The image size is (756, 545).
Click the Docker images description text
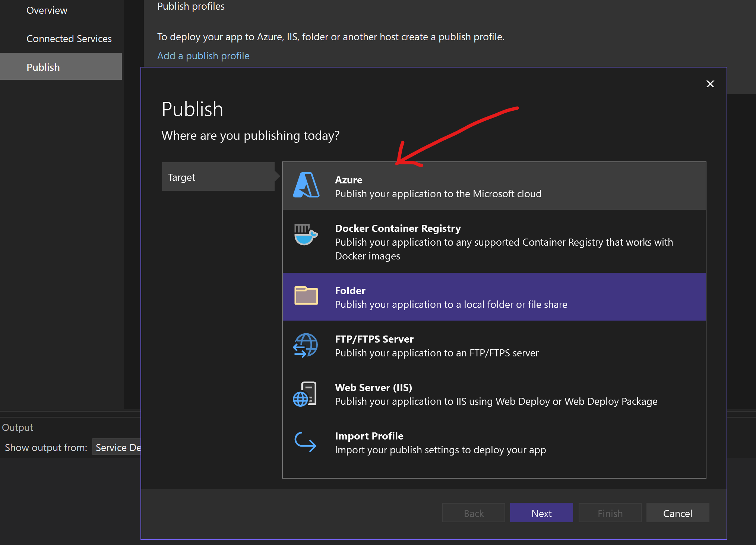504,249
